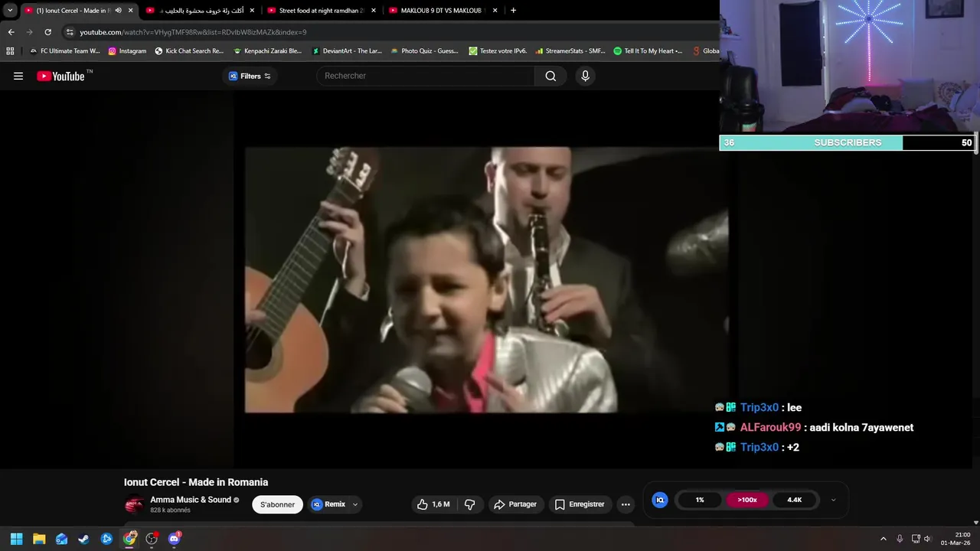Open the Amma Music & Sound channel avatar
The image size is (980, 551).
(x=134, y=504)
